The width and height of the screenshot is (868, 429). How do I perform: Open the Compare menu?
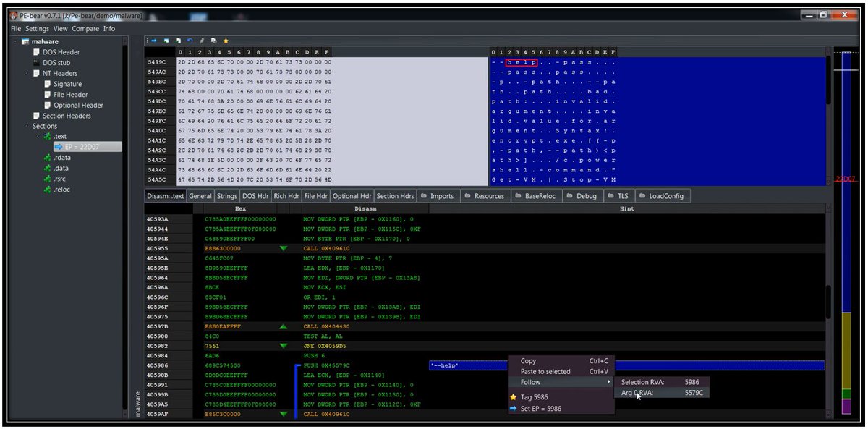coord(85,29)
